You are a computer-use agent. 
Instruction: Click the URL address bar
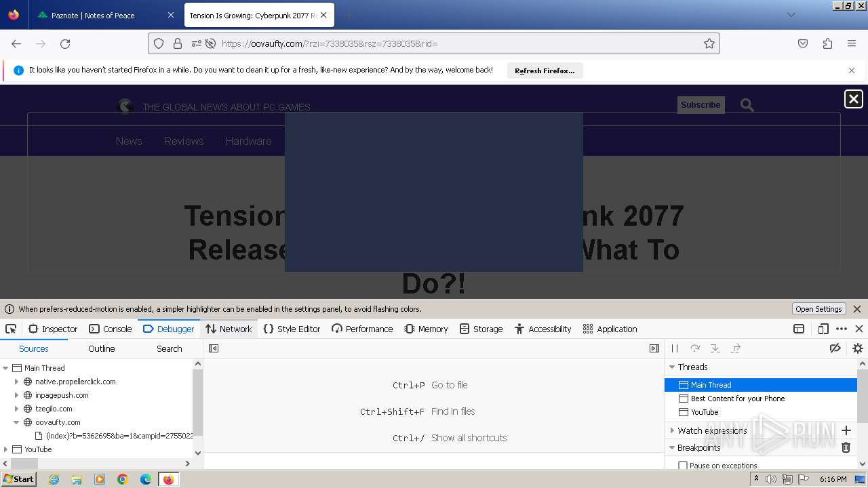434,43
